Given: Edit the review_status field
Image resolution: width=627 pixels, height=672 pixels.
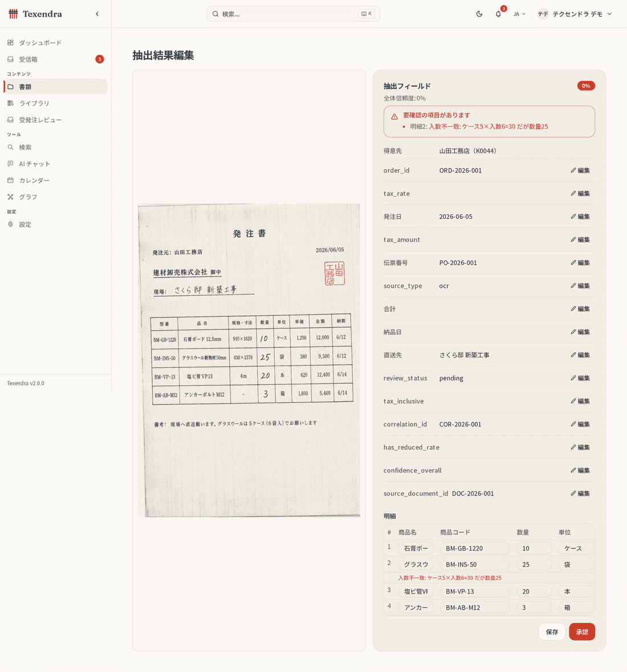Looking at the screenshot, I should (580, 378).
